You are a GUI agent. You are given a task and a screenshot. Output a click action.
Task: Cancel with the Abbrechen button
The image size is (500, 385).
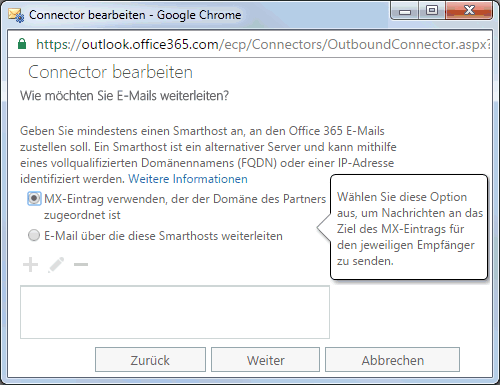(392, 360)
